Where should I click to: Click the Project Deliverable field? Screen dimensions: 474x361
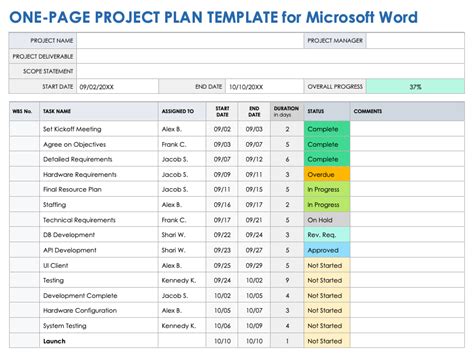click(270, 56)
